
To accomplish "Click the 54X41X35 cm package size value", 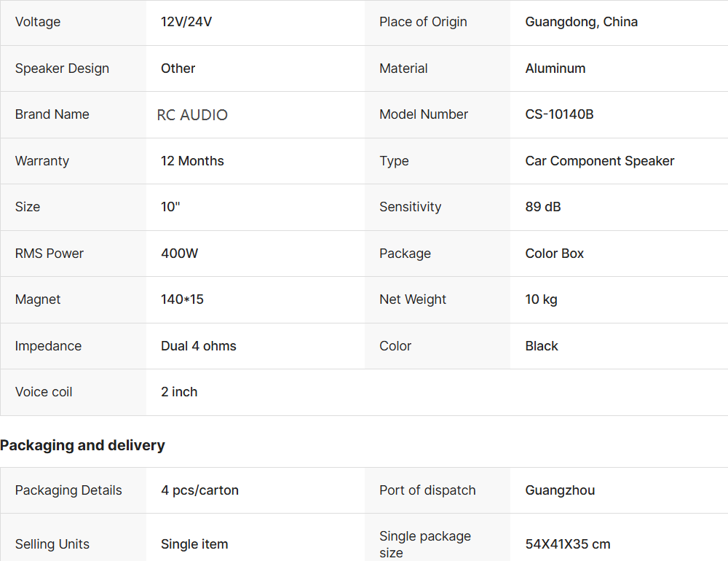I will coord(567,544).
